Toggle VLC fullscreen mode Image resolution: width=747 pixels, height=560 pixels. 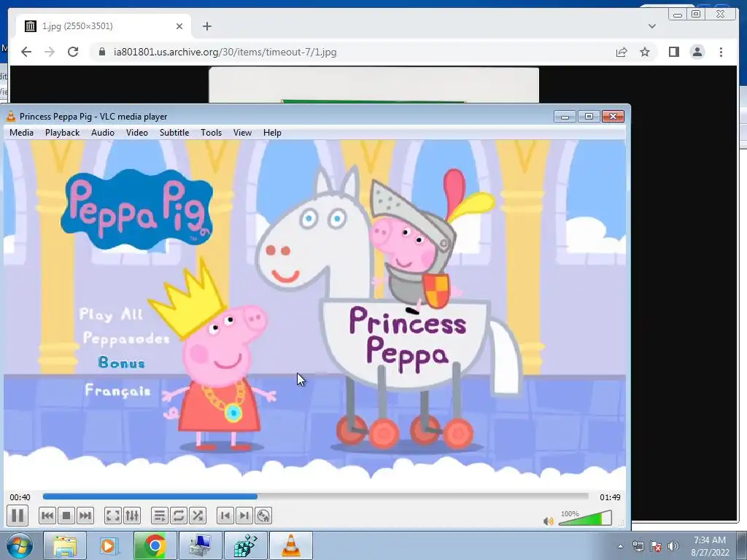click(x=113, y=516)
